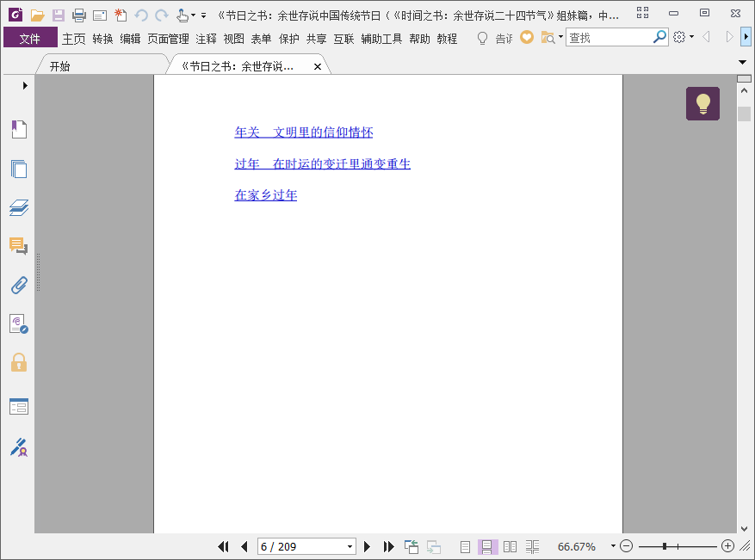Open the Bookmarks panel in the sidebar
755x560 pixels.
(x=19, y=129)
